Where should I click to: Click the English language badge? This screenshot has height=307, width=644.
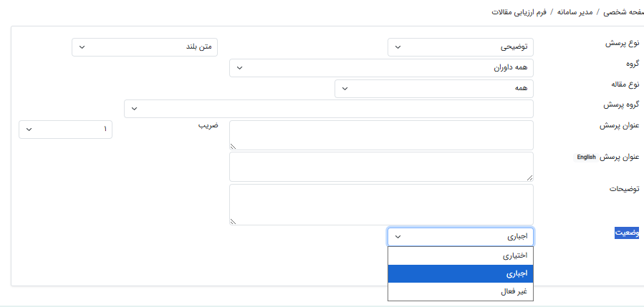(587, 157)
